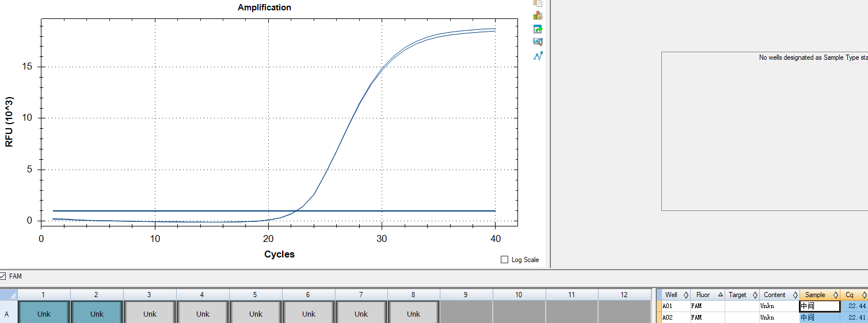868x323 pixels.
Task: Select plate column header 1
Action: 44,295
